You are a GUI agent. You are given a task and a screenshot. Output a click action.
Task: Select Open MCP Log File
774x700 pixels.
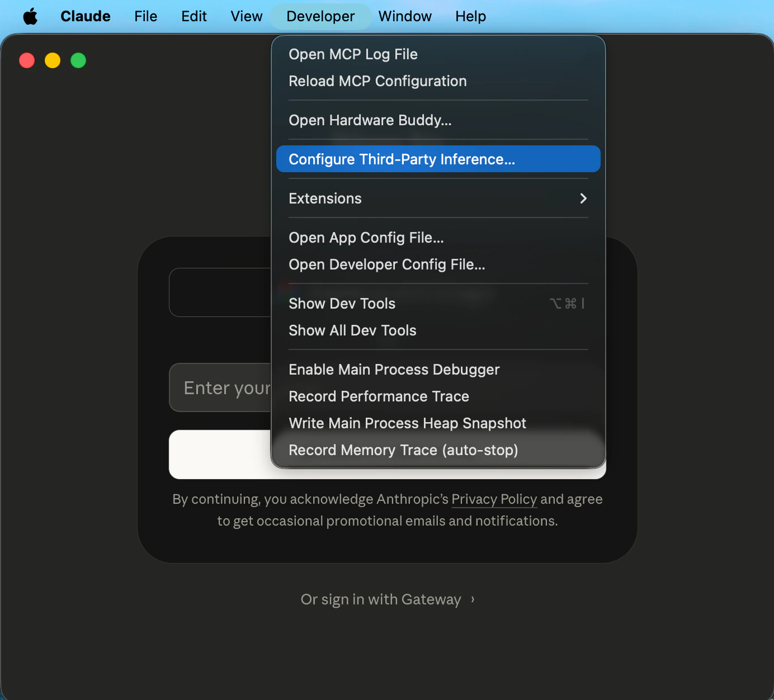point(438,54)
